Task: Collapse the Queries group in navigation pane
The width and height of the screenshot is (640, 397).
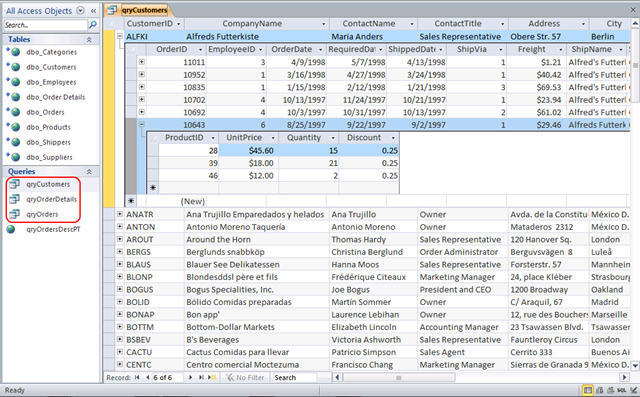Action: pyautogui.click(x=89, y=172)
